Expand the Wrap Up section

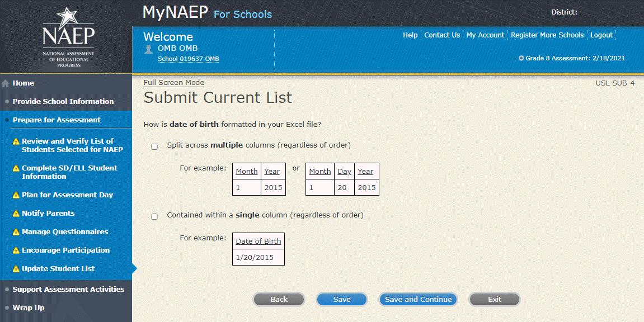point(29,308)
